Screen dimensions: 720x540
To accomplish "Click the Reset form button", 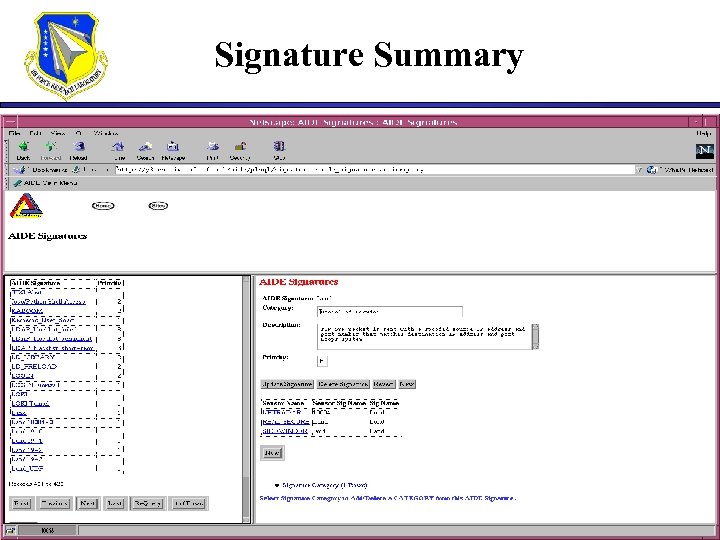I will [383, 384].
